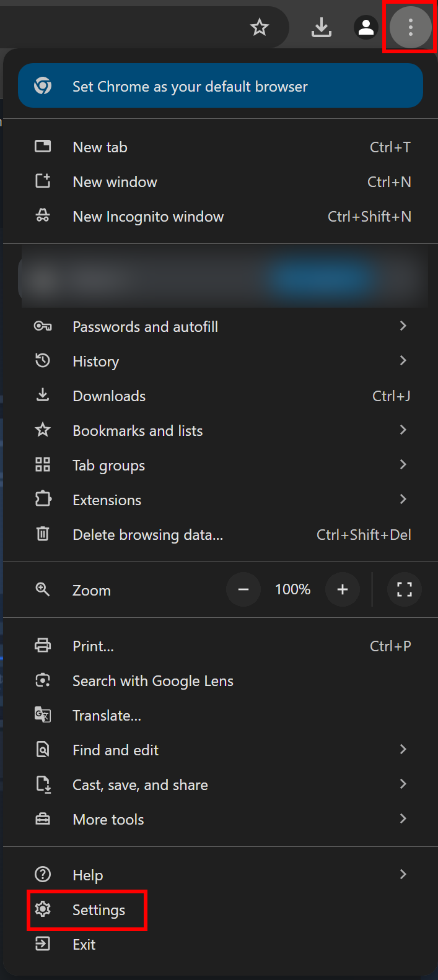
Task: Click the Search with Google Lens icon
Action: point(43,680)
